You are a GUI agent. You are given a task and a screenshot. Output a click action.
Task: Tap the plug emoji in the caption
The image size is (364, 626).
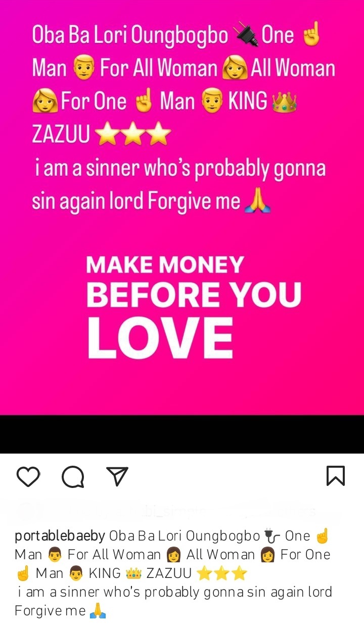272,536
